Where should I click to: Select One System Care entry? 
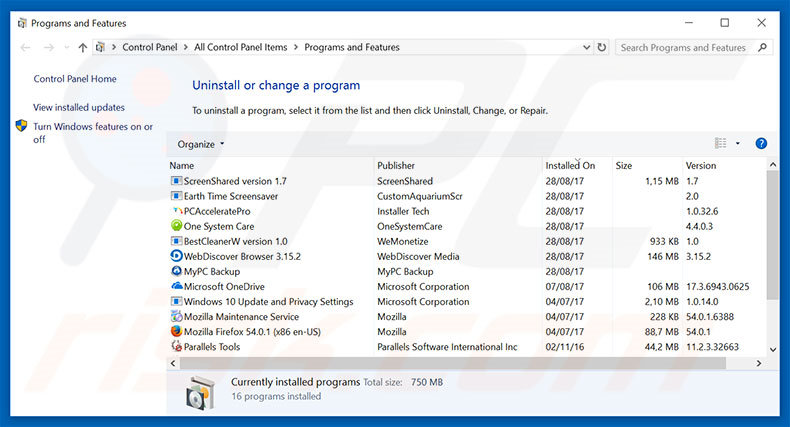pyautogui.click(x=219, y=226)
